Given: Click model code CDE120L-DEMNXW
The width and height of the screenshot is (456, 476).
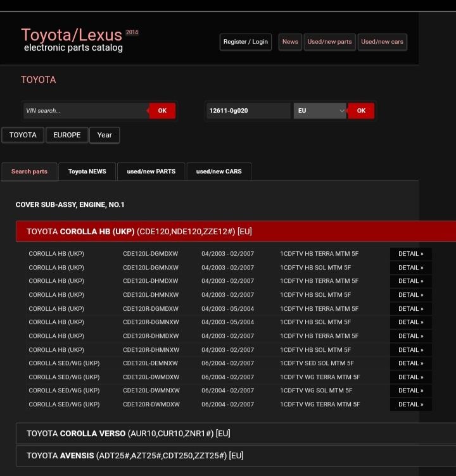Looking at the screenshot, I should (x=150, y=363).
